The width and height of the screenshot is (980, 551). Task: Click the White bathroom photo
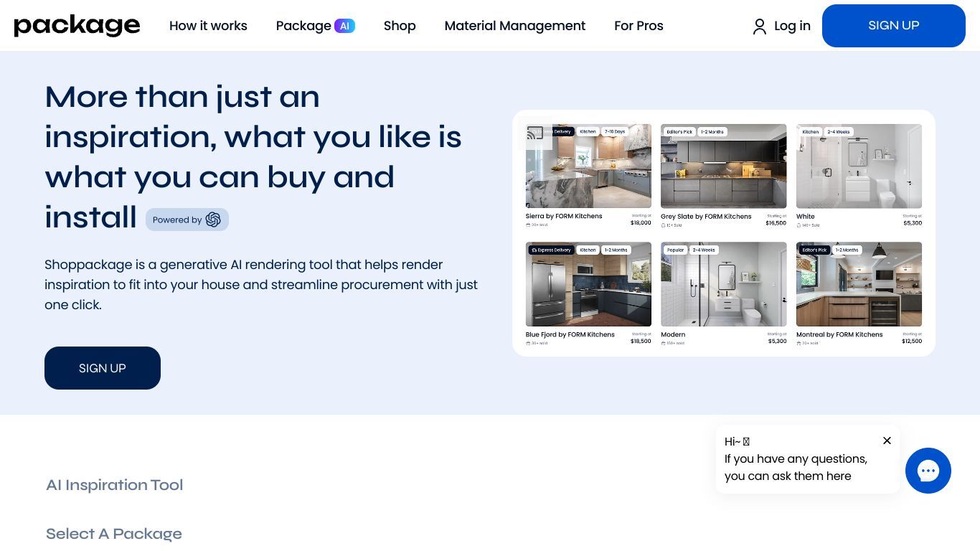pos(859,166)
